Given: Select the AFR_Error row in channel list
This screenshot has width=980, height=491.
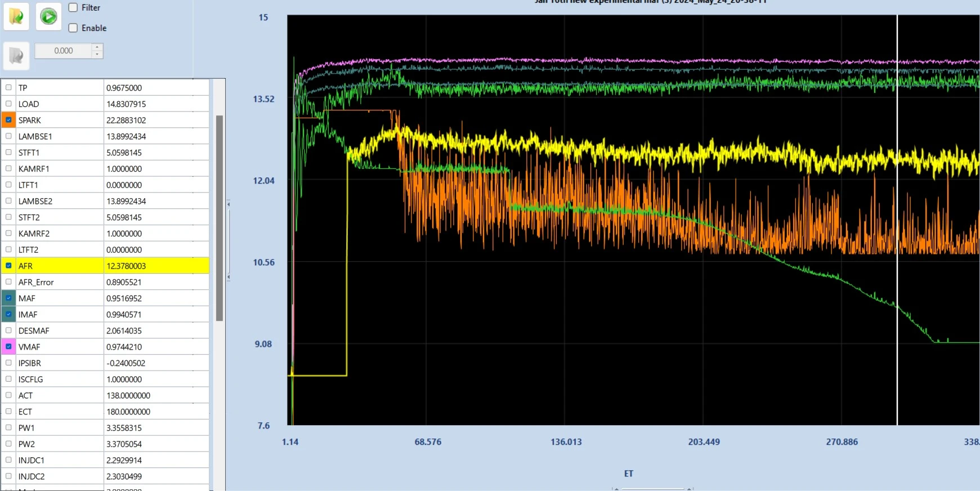Looking at the screenshot, I should (x=105, y=282).
